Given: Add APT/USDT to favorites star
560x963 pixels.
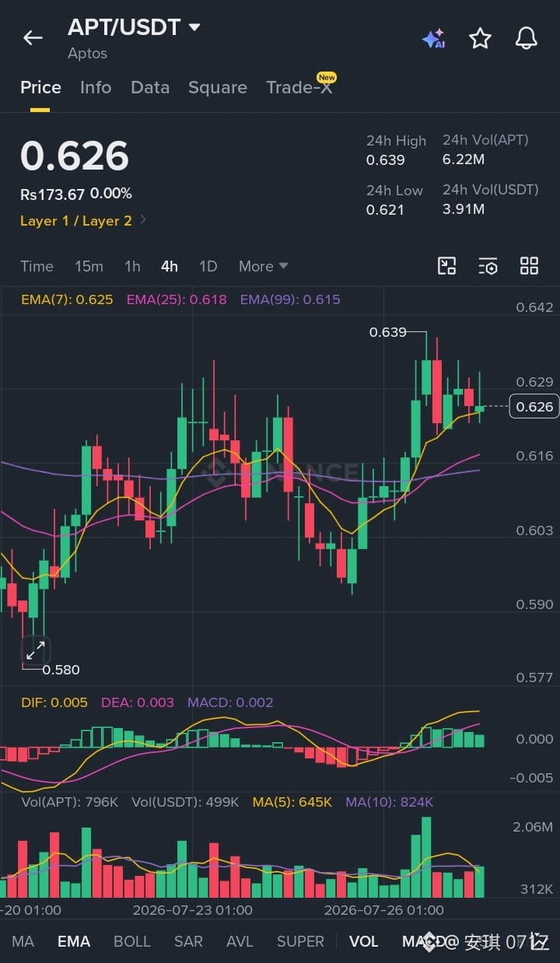Looking at the screenshot, I should click(480, 38).
